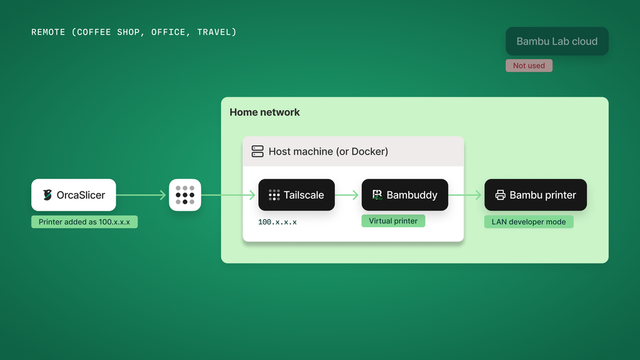Click the Bambuddy logo icon
Viewport: 640px width, 360px height.
pyautogui.click(x=377, y=195)
